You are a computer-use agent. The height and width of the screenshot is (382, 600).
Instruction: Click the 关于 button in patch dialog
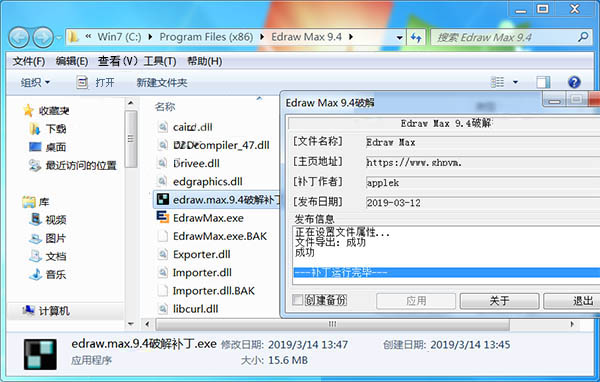pyautogui.click(x=499, y=301)
